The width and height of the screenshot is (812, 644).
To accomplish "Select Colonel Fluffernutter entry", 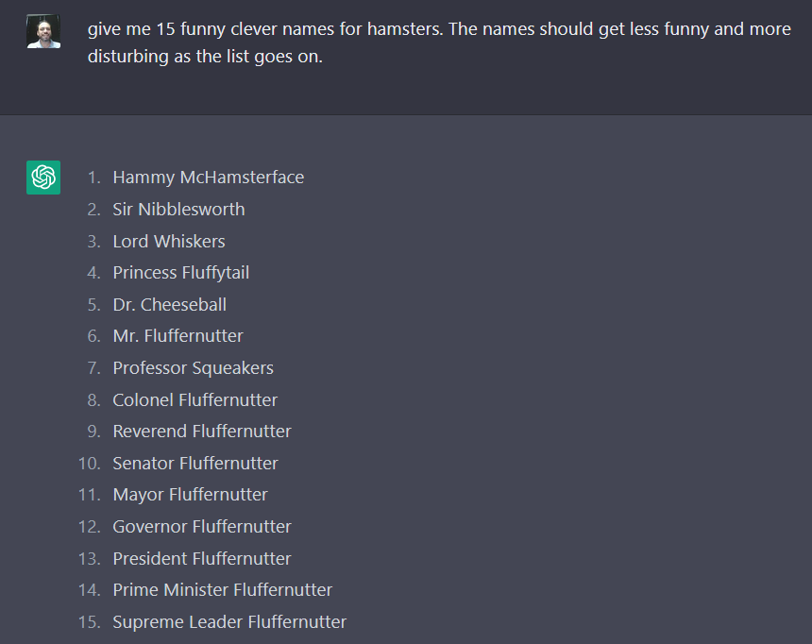I will click(x=195, y=400).
